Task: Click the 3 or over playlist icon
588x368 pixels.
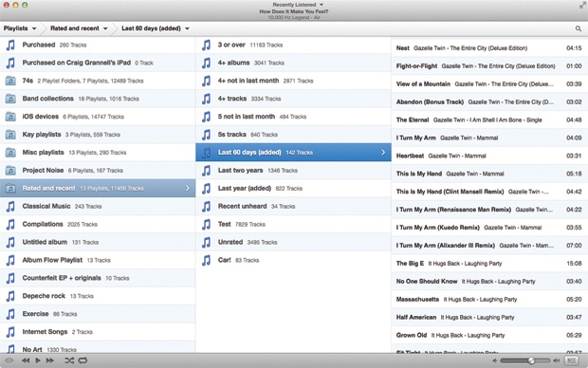Action: pos(206,45)
